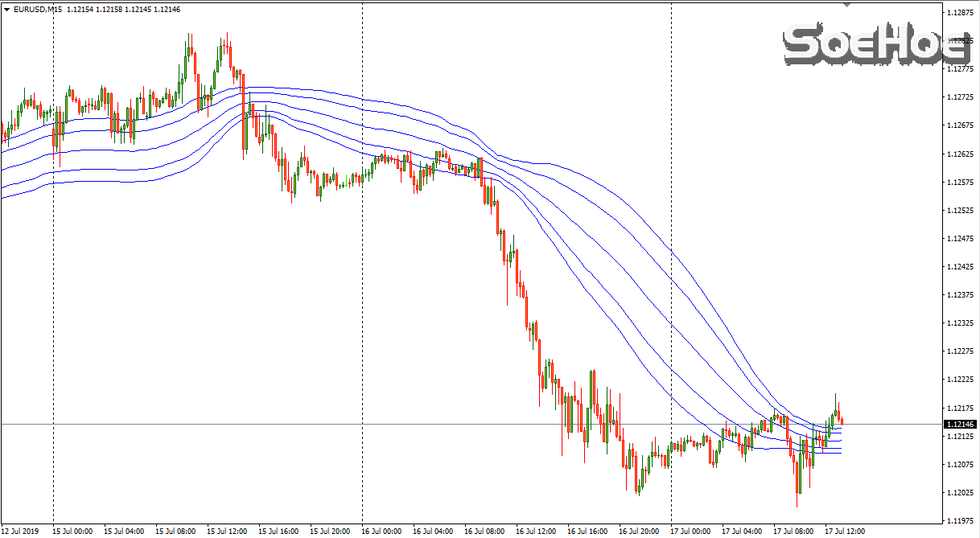The image size is (980, 538).
Task: Click the 1.12875 price axis label
Action: coord(961,13)
